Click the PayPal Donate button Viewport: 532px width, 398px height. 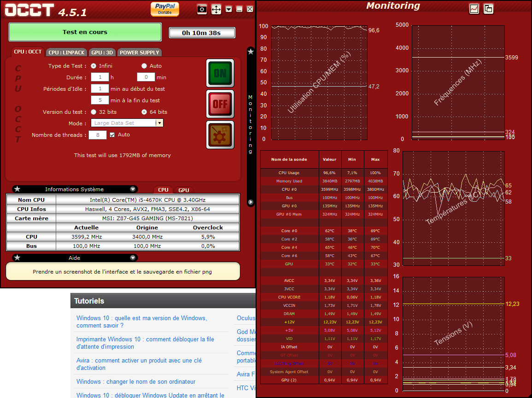pos(165,9)
